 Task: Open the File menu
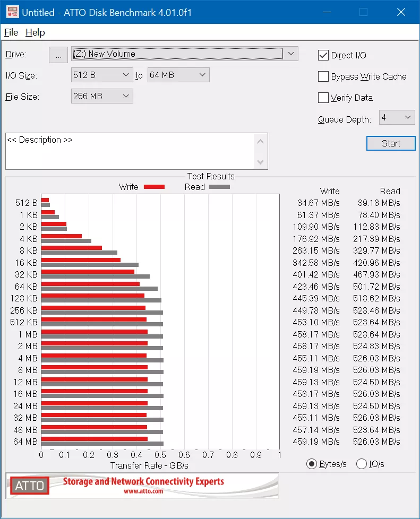click(x=11, y=32)
